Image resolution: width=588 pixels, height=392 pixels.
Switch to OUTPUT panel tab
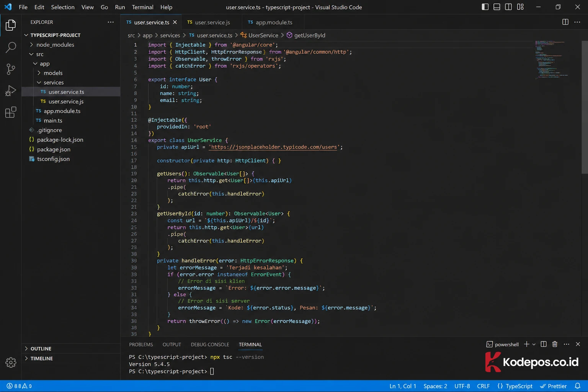point(171,345)
